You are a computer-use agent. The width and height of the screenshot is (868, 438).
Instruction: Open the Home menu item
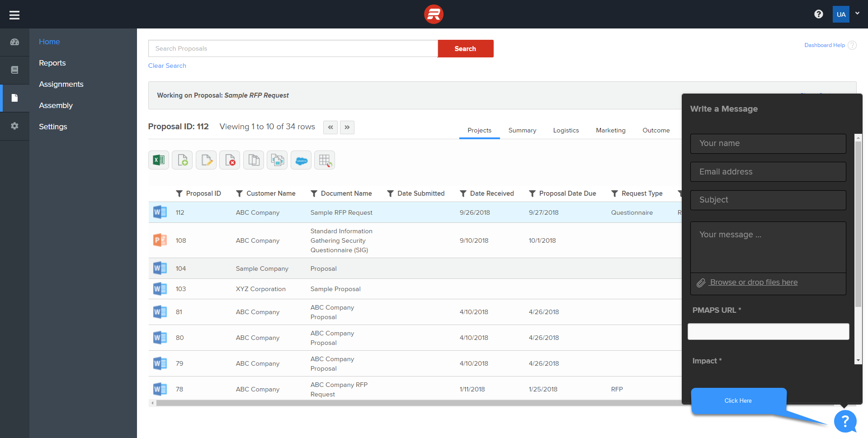click(x=49, y=42)
